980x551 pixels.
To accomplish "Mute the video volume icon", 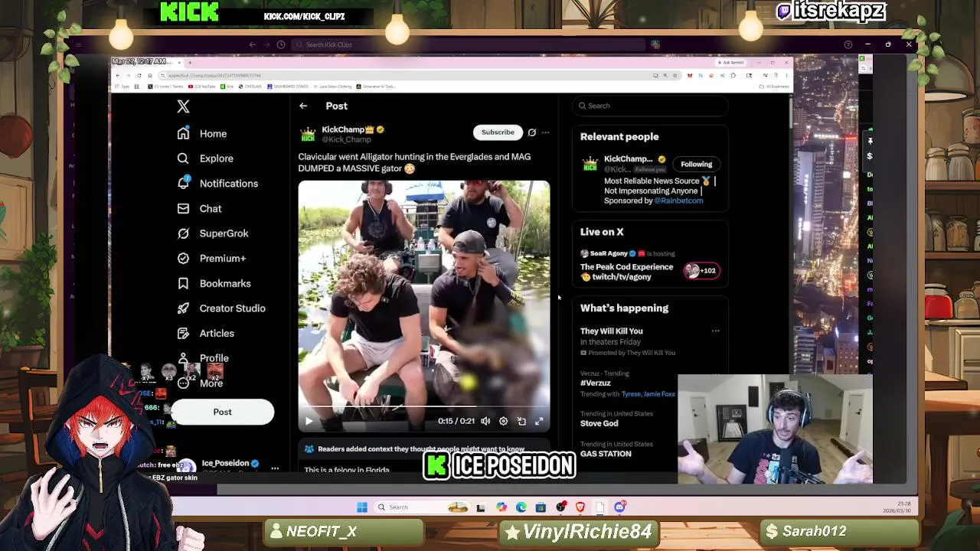I will [x=485, y=421].
